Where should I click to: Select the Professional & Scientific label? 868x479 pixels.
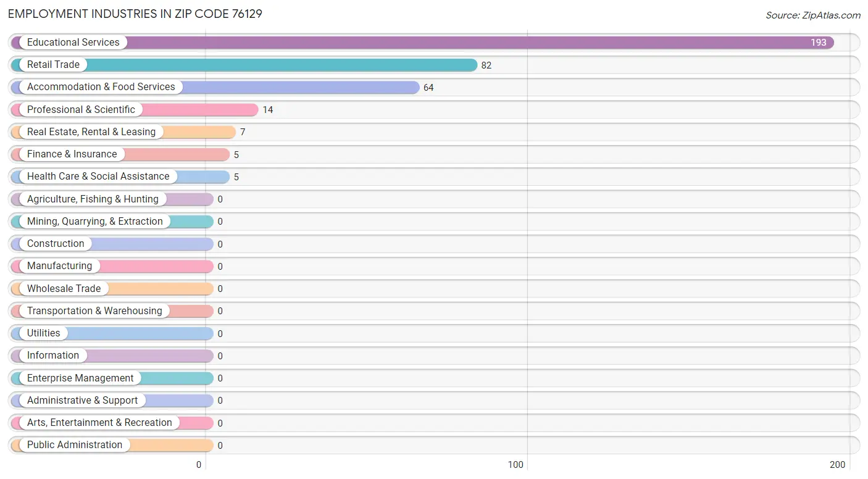point(81,110)
